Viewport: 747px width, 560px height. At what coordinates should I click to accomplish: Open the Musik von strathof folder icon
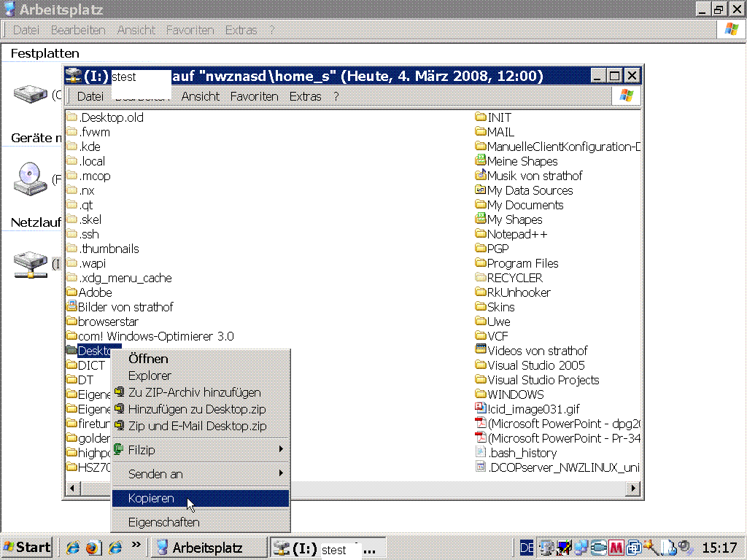tap(481, 176)
